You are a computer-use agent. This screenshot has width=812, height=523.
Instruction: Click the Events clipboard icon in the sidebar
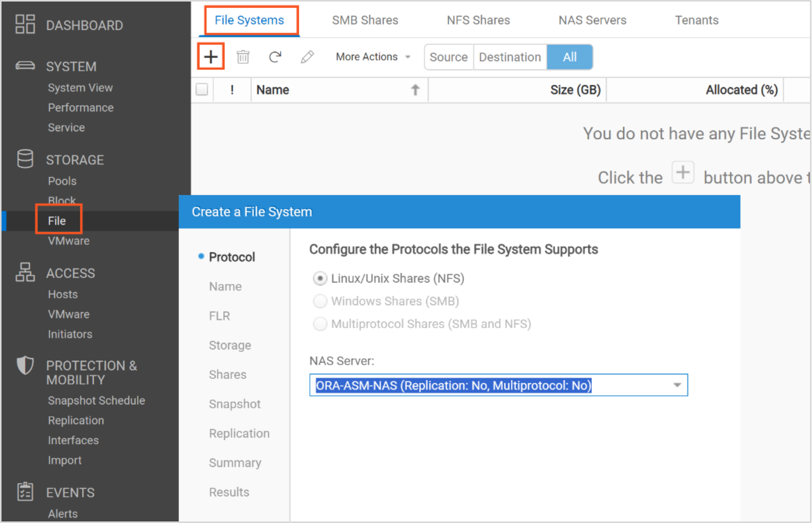click(25, 491)
